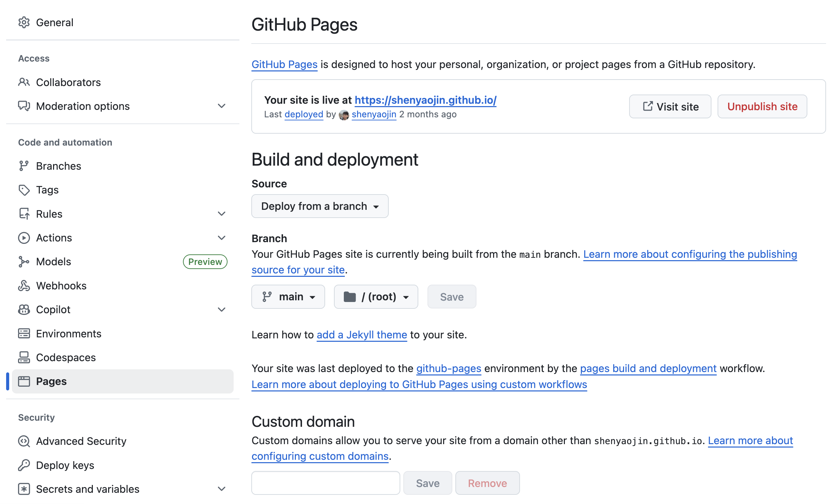Click the Tags icon
Screen dimensions: 840x504
pos(24,190)
